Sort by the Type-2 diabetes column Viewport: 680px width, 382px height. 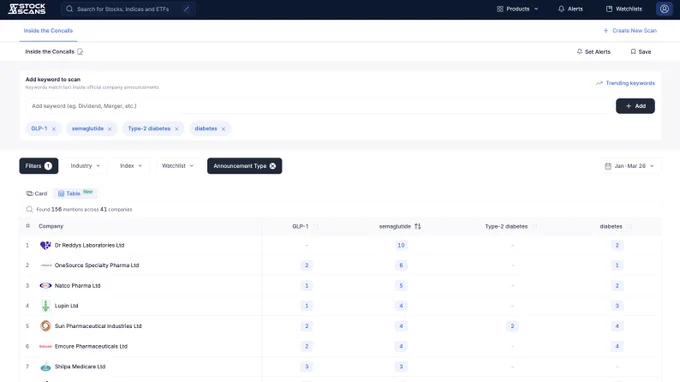tap(535, 226)
